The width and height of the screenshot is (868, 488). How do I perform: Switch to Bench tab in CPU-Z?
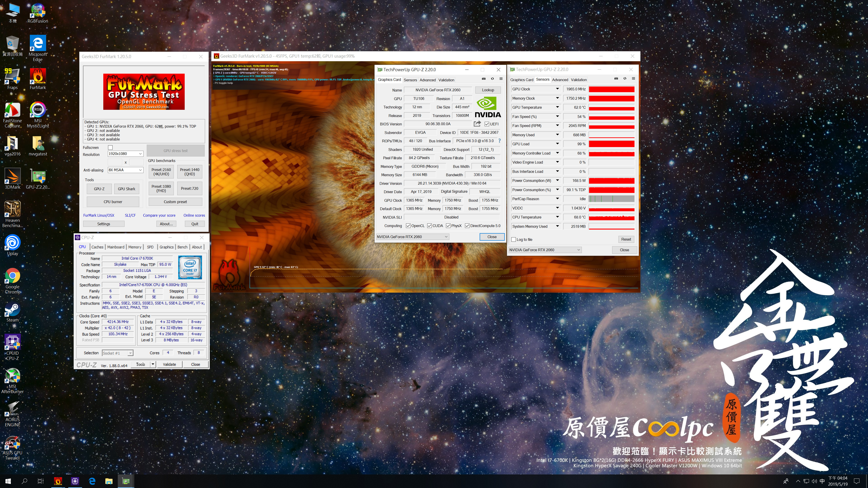pos(182,247)
